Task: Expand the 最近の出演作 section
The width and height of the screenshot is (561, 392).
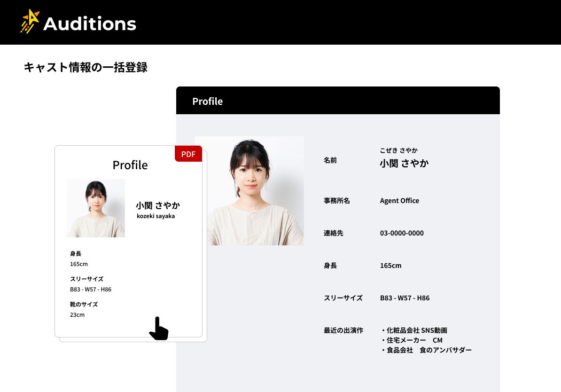Action: 343,330
